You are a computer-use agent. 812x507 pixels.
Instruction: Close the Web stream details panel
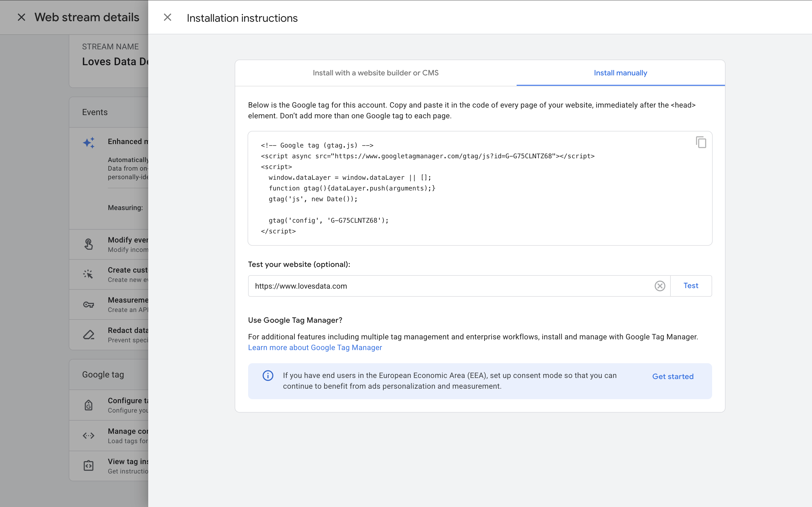tap(22, 17)
